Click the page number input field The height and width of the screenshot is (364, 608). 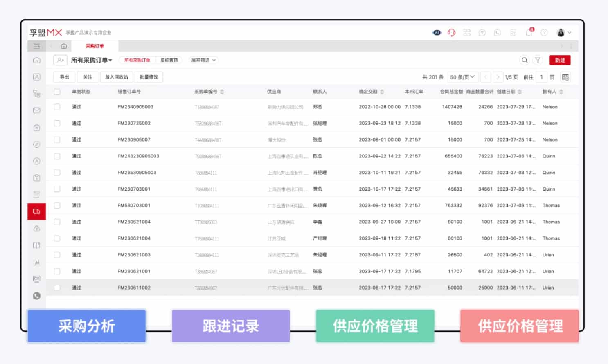coord(541,77)
